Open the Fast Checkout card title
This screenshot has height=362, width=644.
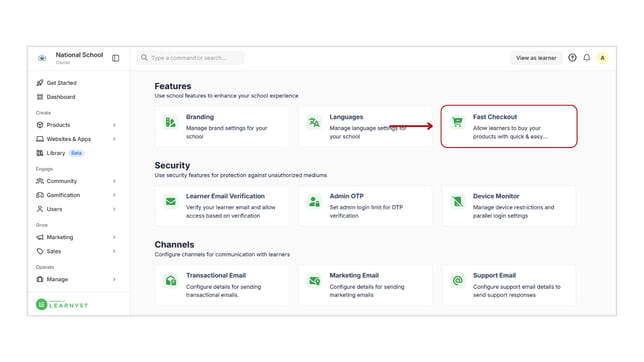click(495, 117)
